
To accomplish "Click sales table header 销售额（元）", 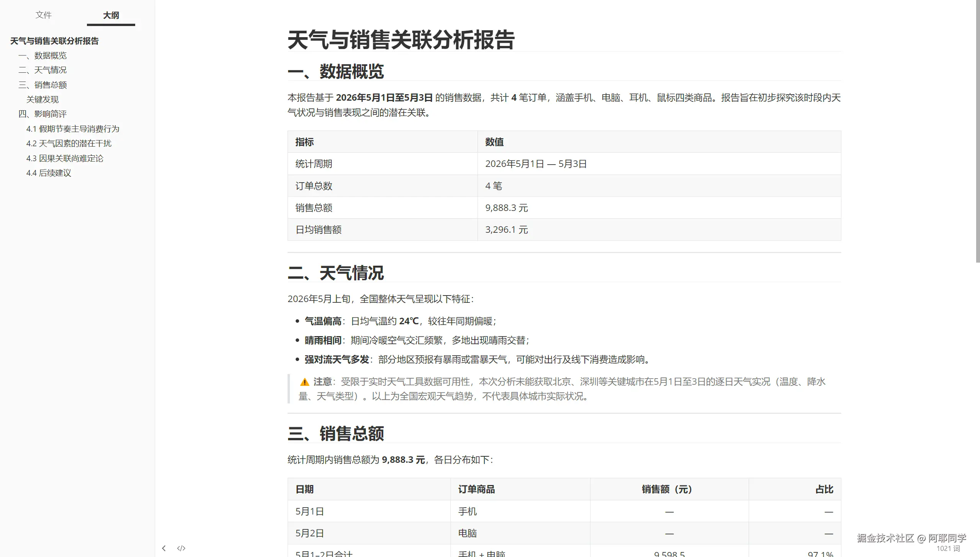I will coord(669,489).
